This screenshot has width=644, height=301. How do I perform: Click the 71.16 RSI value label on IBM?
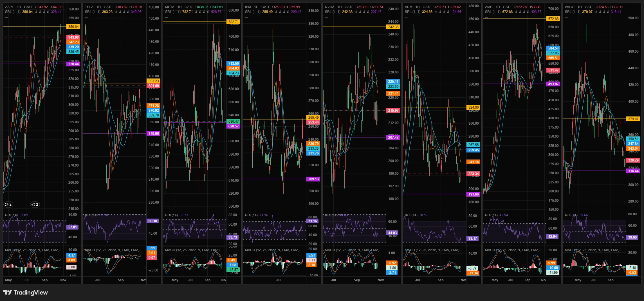(313, 221)
